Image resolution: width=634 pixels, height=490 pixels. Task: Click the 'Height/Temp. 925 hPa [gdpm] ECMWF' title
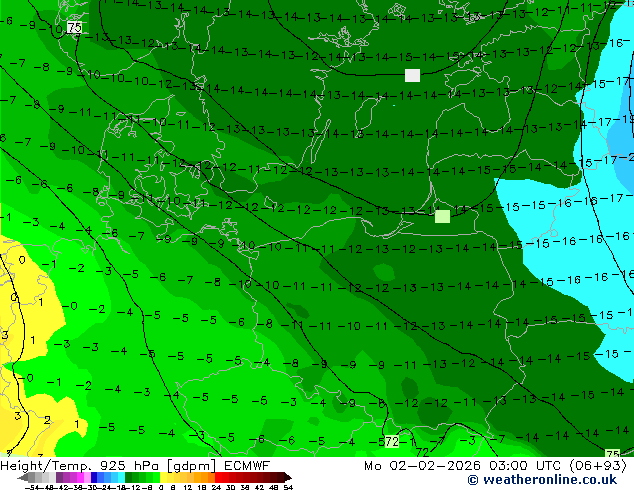(x=135, y=466)
